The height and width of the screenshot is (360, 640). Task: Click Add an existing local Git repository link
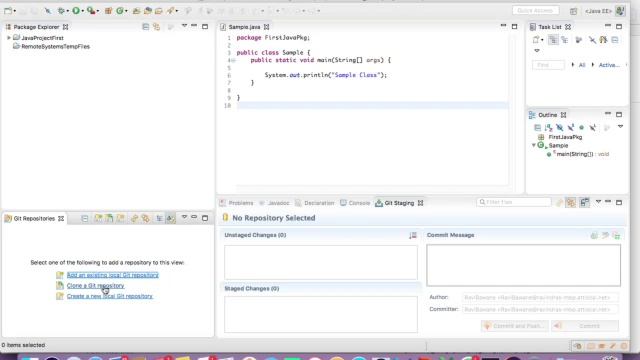(113, 275)
